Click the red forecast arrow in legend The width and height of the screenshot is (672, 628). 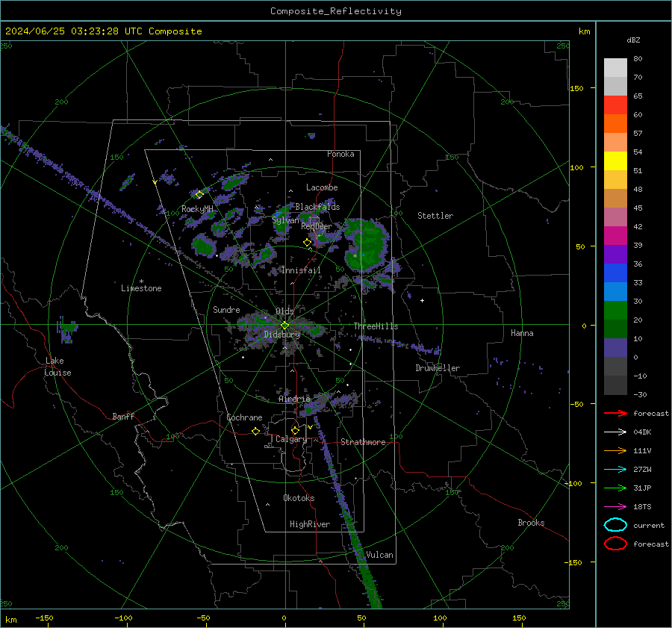coord(615,413)
